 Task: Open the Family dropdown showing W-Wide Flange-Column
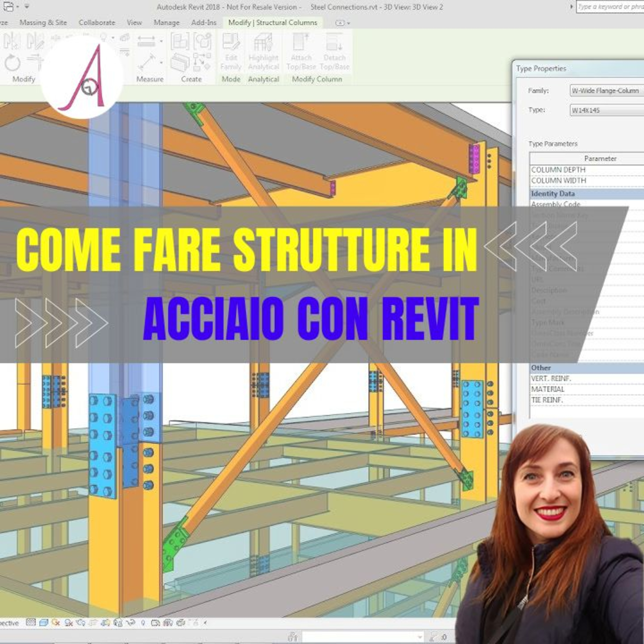click(x=607, y=91)
